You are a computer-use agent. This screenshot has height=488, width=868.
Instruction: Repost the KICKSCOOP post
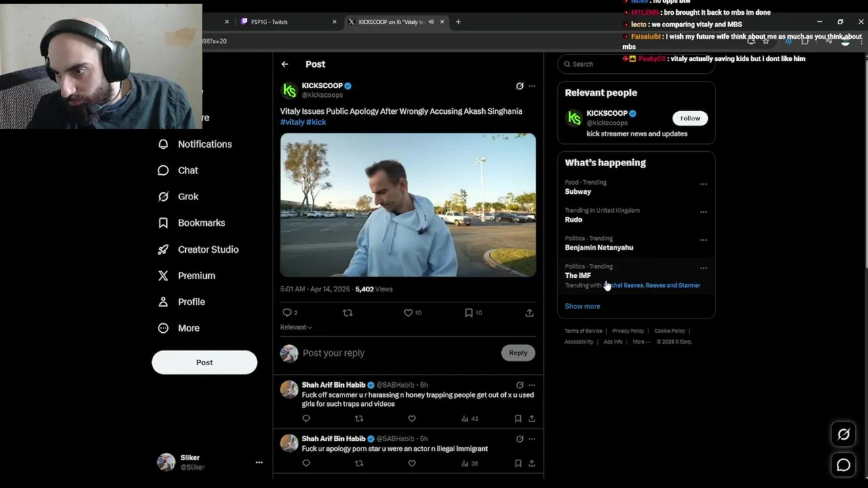pos(348,312)
